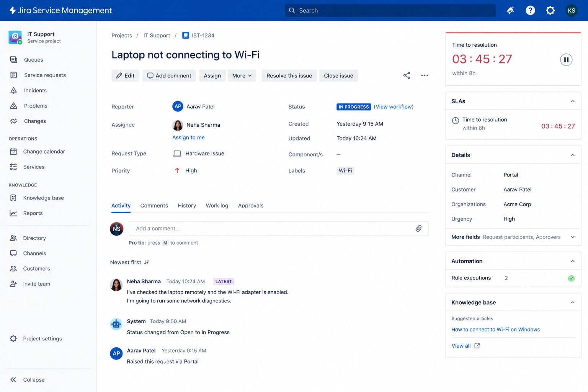The height and width of the screenshot is (392, 588).
Task: Open the View workflow link
Action: point(394,107)
